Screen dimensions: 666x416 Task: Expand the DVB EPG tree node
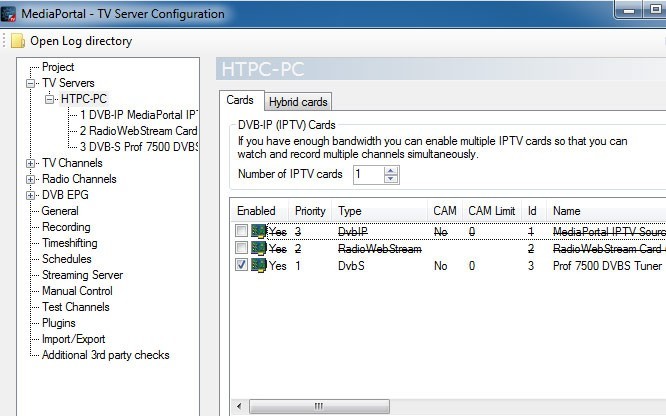pos(31,195)
